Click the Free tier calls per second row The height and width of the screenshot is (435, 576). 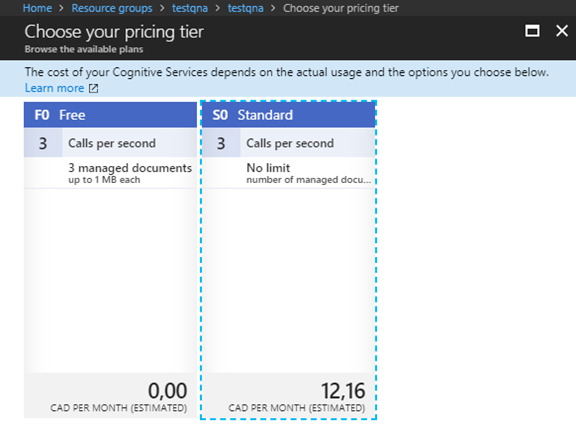click(110, 143)
